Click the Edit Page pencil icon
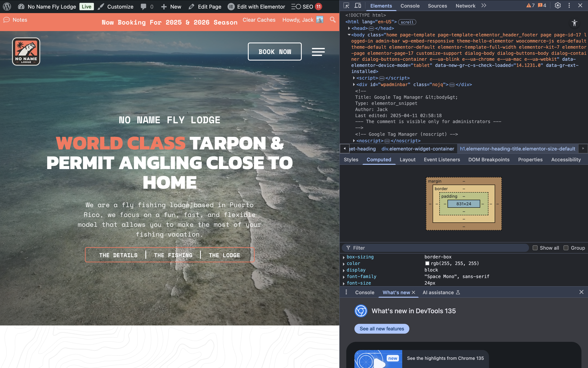 [192, 7]
